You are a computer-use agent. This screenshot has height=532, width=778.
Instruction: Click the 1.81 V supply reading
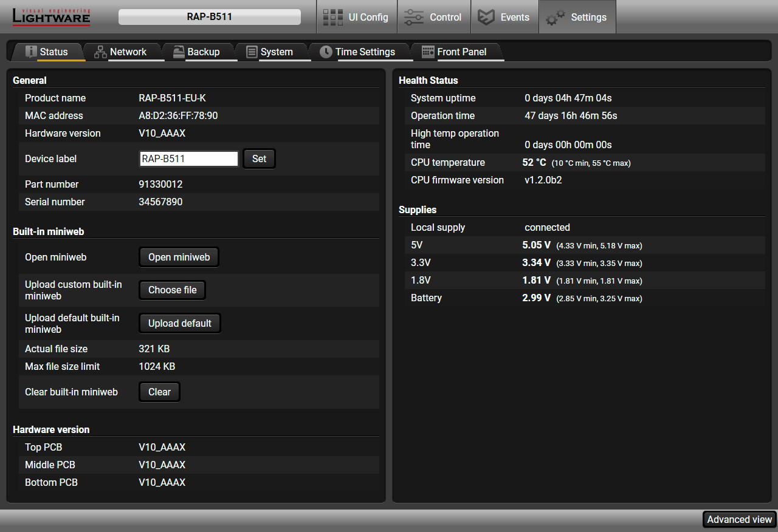click(x=536, y=280)
